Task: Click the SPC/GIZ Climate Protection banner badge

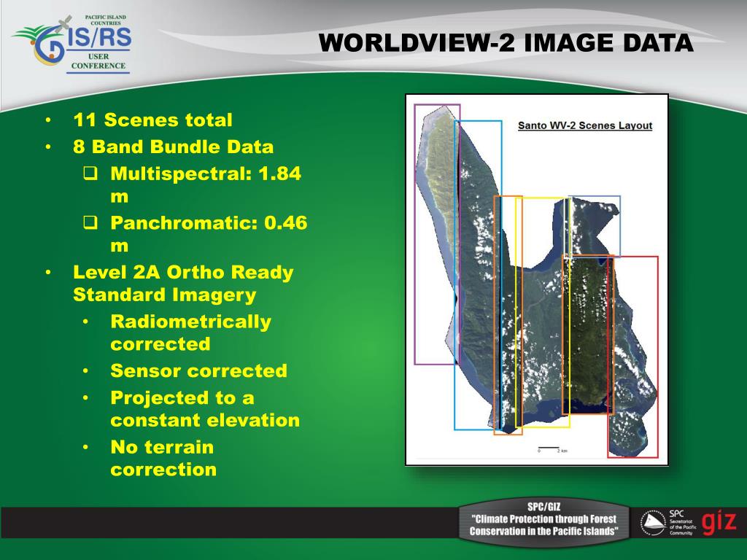Action: 543,521
